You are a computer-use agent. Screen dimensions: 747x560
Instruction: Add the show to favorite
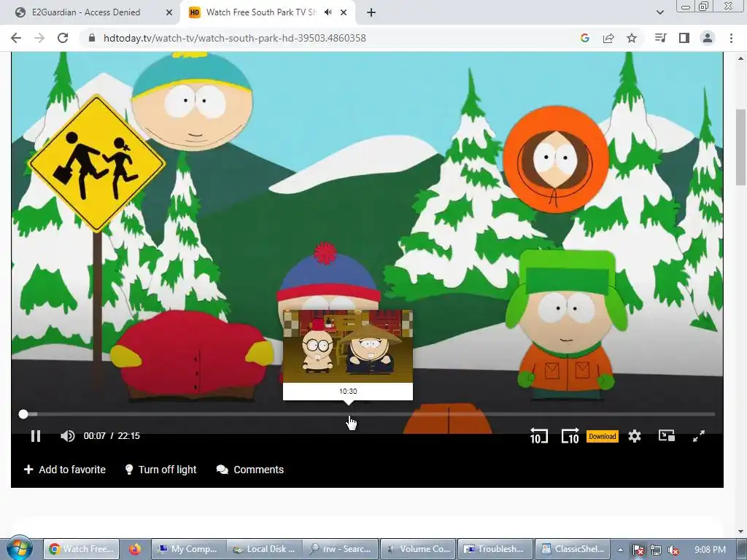pos(65,470)
